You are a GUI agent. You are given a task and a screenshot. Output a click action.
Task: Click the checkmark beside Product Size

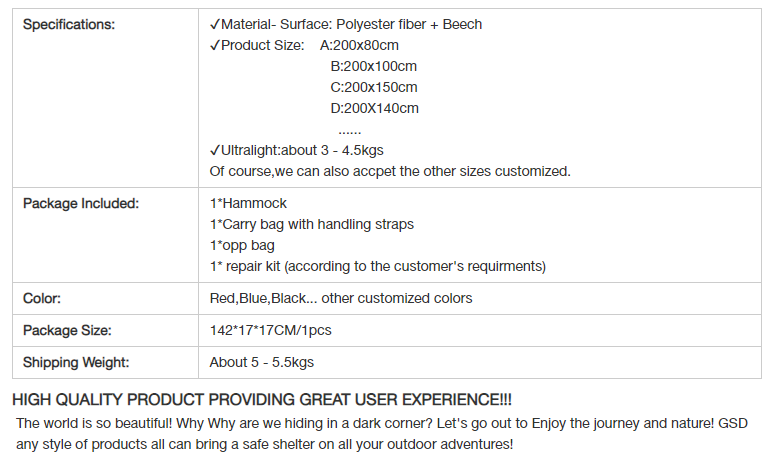click(215, 45)
